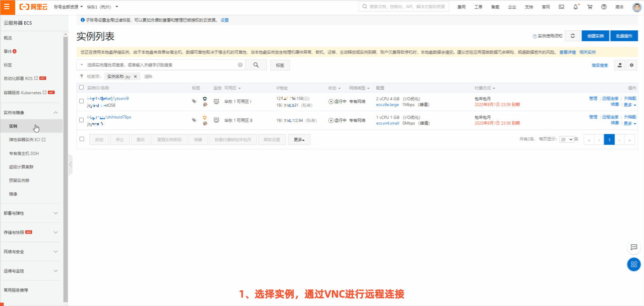Image resolution: width=644 pixels, height=306 pixels.
Task: Refresh the instance list
Action: coord(572,35)
